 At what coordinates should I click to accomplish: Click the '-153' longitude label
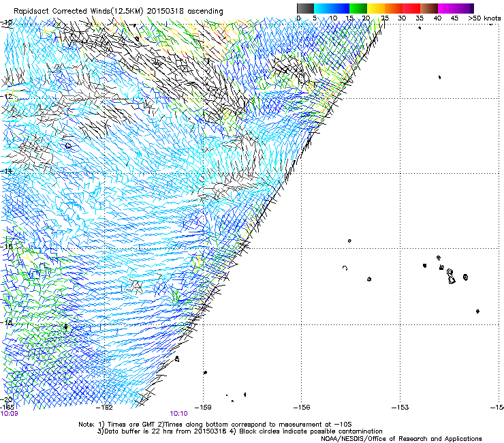click(400, 408)
